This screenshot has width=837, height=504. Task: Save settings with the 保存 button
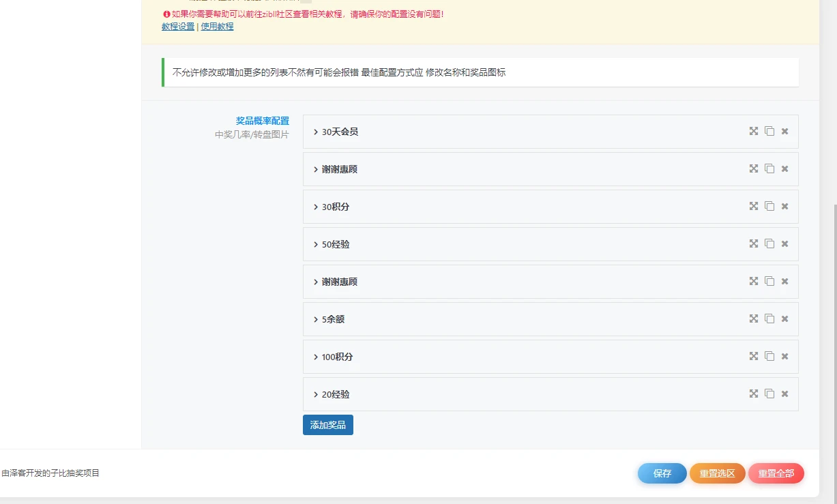[x=662, y=473]
